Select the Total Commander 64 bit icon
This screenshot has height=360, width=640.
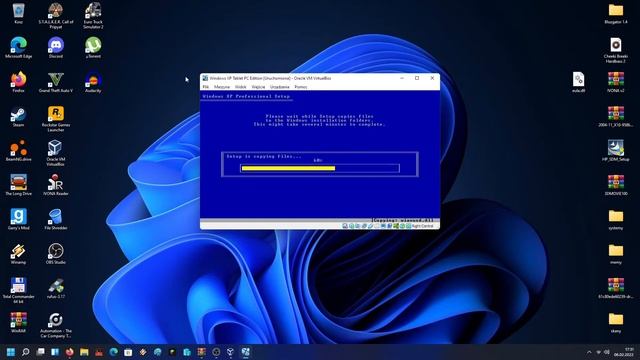[x=18, y=290]
